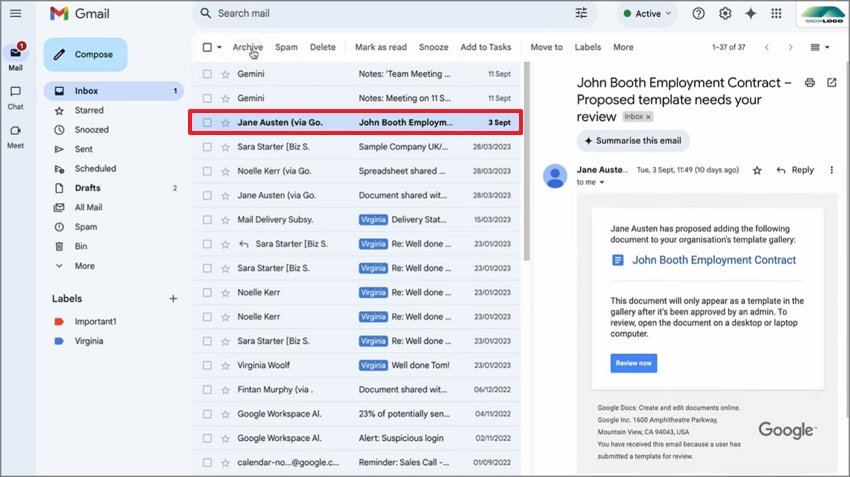Screen dimensions: 850x477
Task: Open search filter options icon
Action: point(581,13)
